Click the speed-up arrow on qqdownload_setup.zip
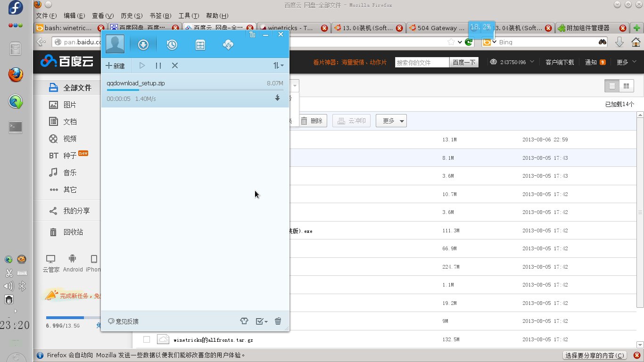This screenshot has width=644, height=362. point(277,98)
